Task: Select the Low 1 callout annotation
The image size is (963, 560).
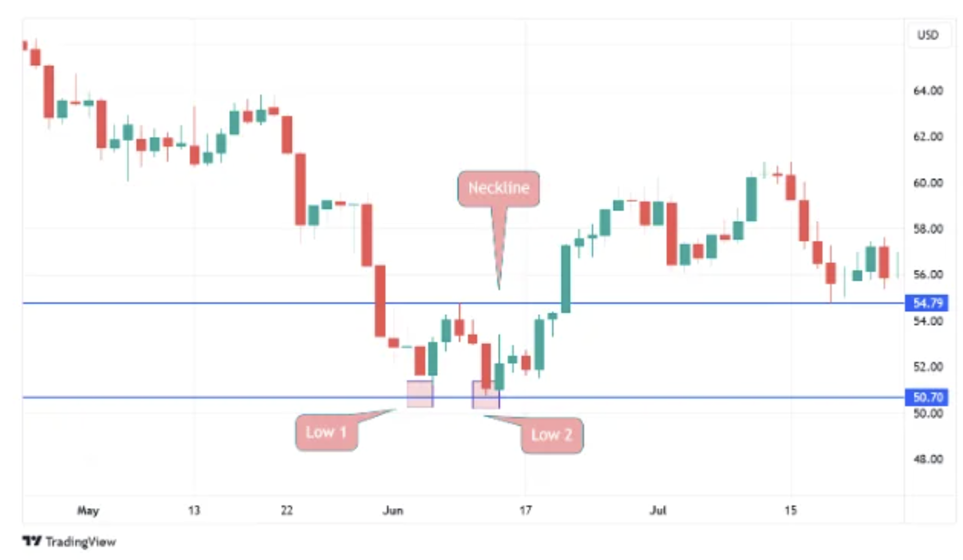Action: 326,433
